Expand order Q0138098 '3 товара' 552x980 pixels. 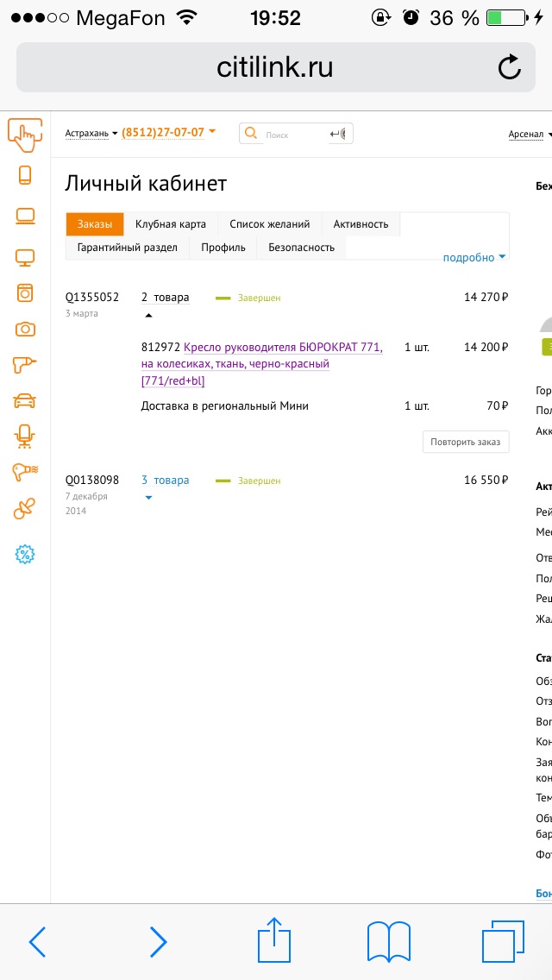coord(165,480)
